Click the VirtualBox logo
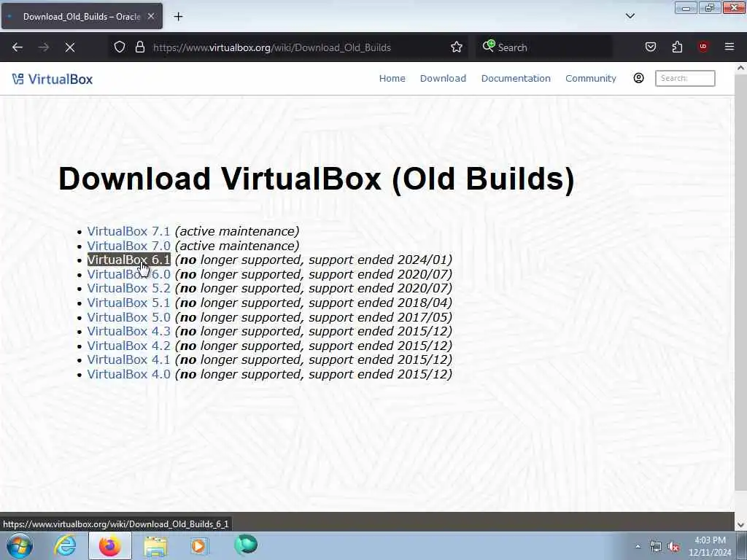The height and width of the screenshot is (560, 747). tap(53, 79)
